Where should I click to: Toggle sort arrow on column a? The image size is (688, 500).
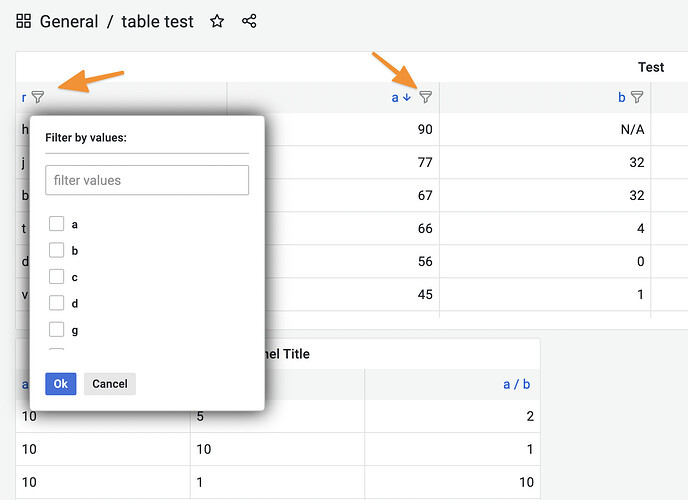407,97
